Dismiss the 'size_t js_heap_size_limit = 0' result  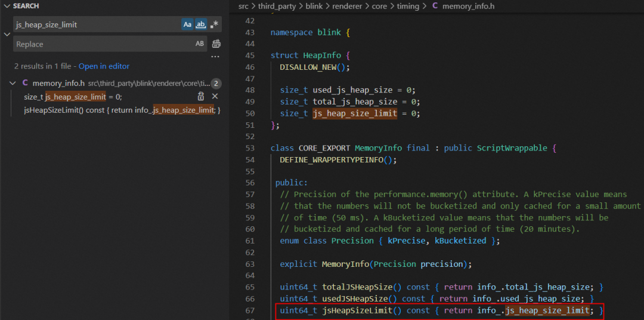pos(215,96)
